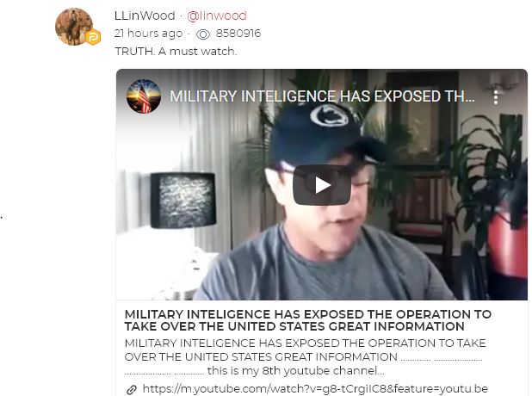Select the 'TRUTH. A must watch.' post text
The width and height of the screenshot is (532, 396).
tap(176, 52)
